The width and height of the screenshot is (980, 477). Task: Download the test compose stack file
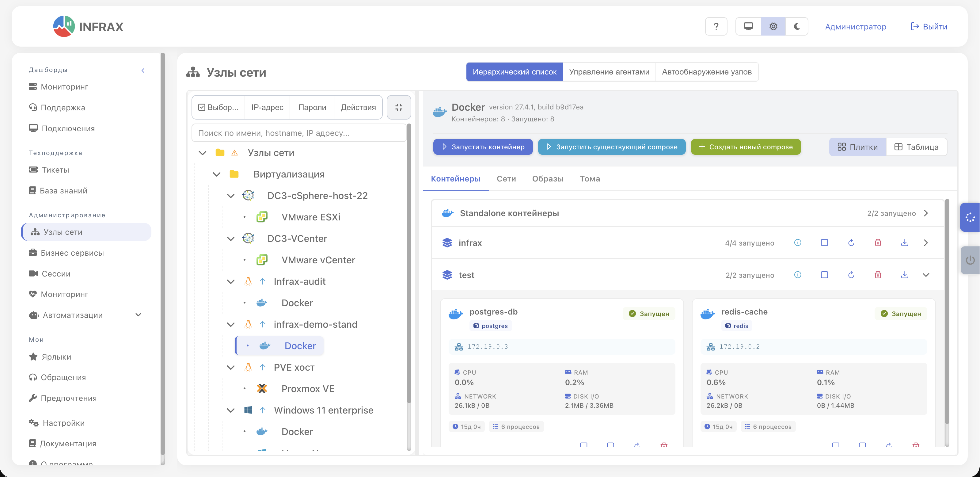(x=904, y=275)
